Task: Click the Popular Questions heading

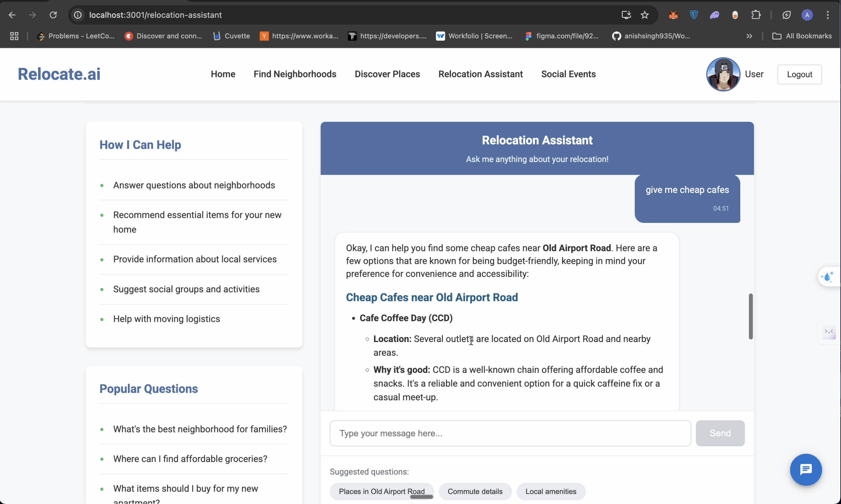Action: (x=148, y=388)
